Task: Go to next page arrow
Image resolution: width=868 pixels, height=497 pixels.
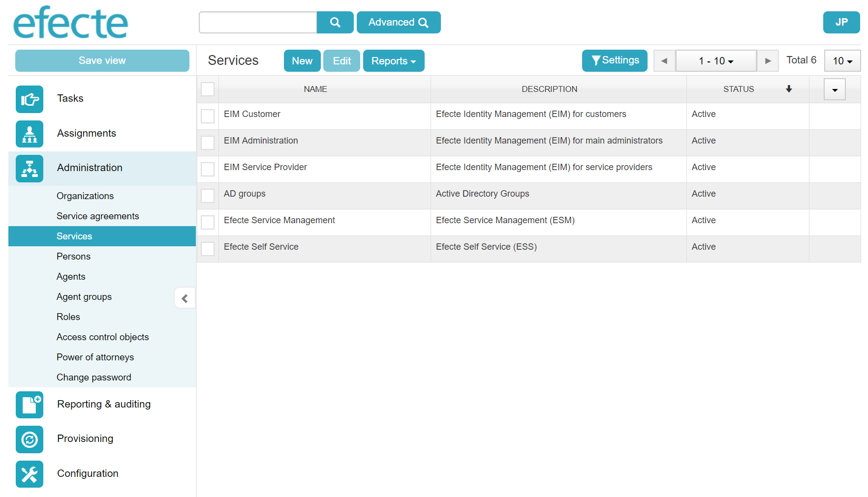Action: pos(768,61)
